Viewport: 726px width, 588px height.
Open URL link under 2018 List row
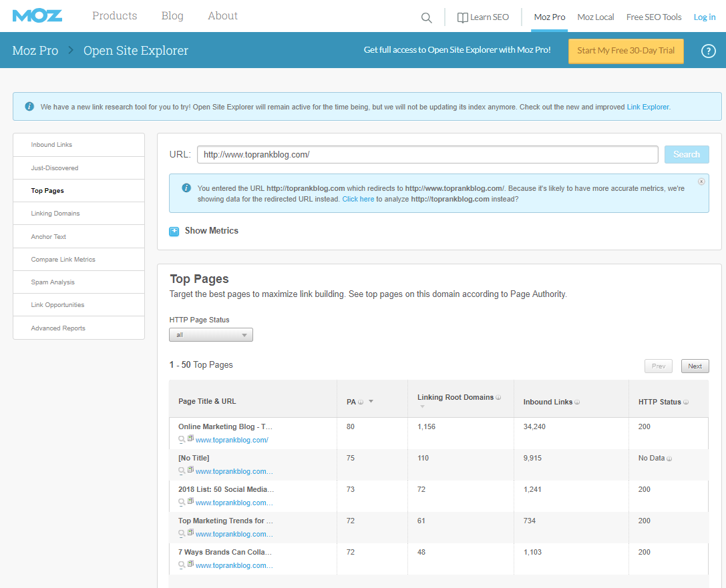234,503
